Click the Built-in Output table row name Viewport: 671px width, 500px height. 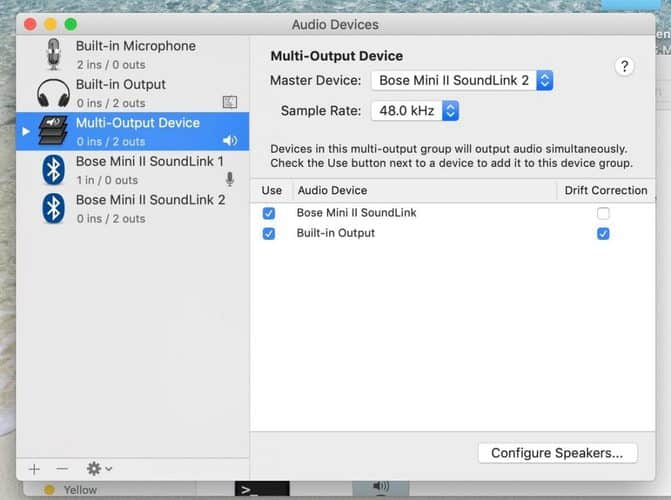pyautogui.click(x=336, y=233)
